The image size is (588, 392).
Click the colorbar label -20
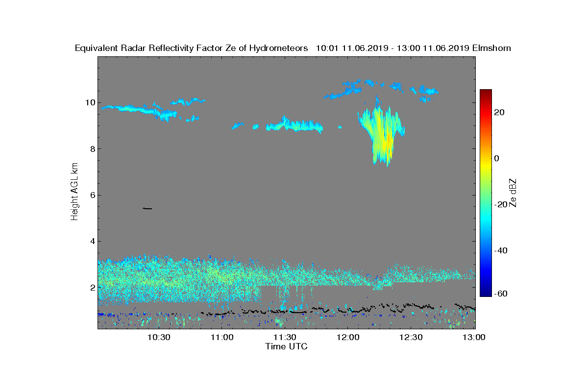pyautogui.click(x=501, y=204)
